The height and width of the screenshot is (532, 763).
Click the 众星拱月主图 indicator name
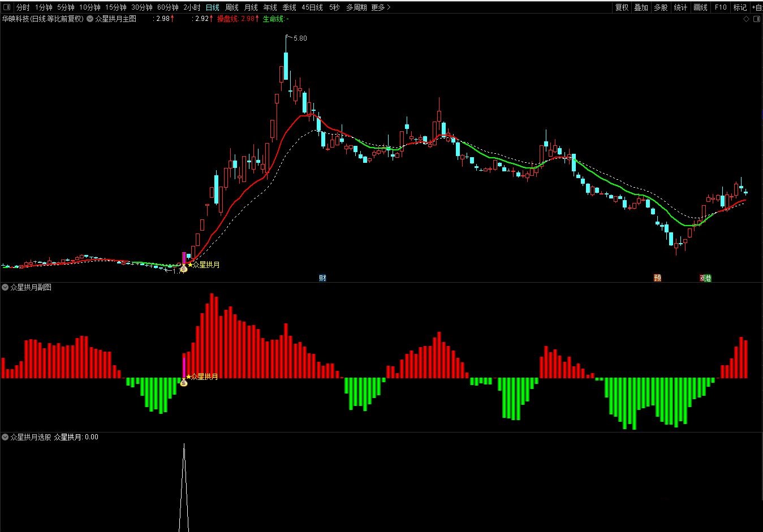(116, 19)
